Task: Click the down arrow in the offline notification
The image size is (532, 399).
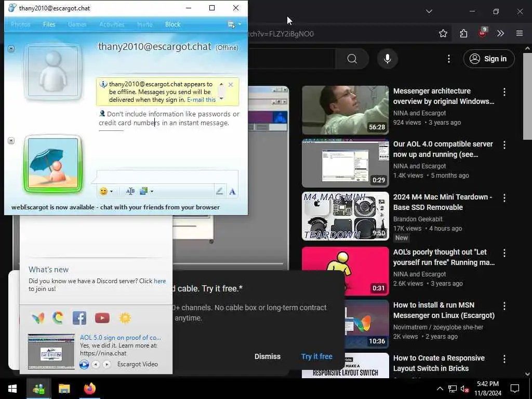Action: (x=221, y=99)
